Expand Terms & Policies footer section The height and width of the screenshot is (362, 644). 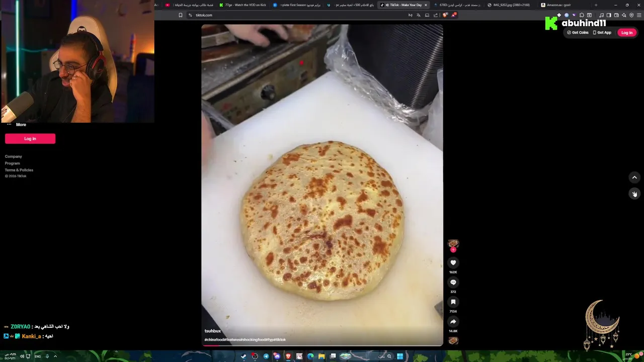19,170
